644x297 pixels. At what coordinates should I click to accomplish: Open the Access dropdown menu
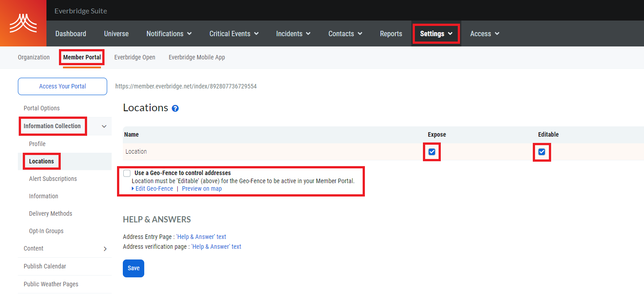pyautogui.click(x=485, y=33)
